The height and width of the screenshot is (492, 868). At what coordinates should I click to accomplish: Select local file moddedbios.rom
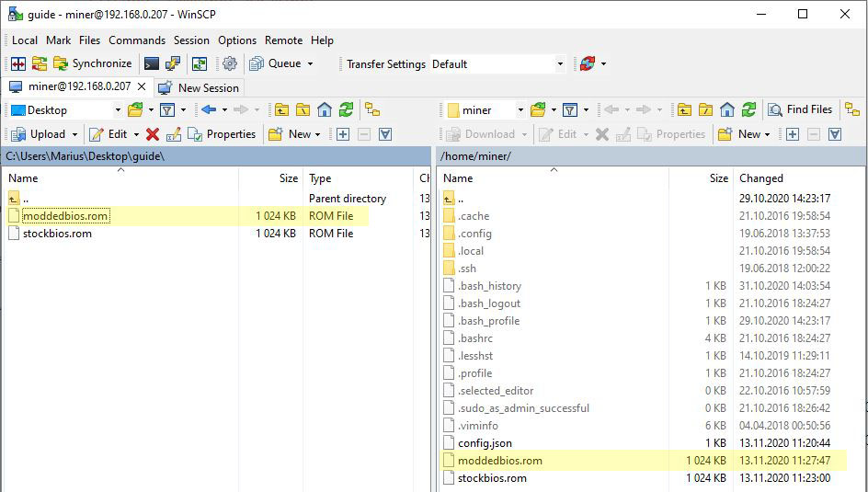point(65,216)
